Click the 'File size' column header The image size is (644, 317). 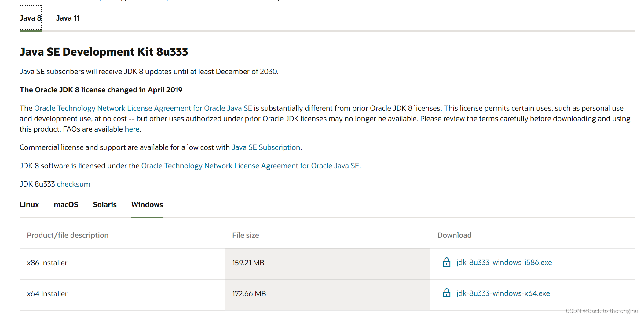pyautogui.click(x=246, y=235)
